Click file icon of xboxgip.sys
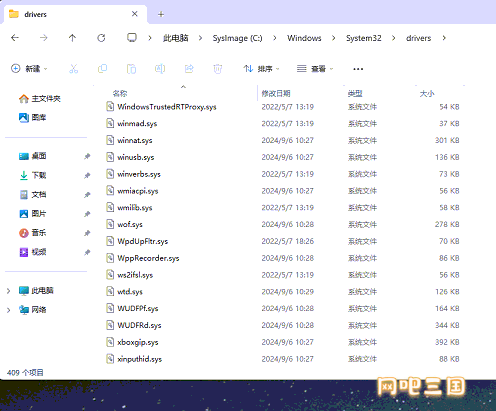The image size is (496, 411). pos(110,342)
